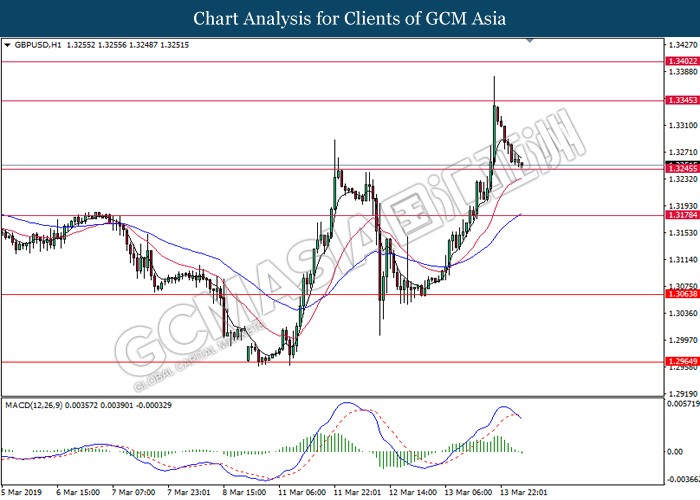Click the 12 Mar 14:00 time label
Image resolution: width=700 pixels, height=500 pixels.
(413, 492)
